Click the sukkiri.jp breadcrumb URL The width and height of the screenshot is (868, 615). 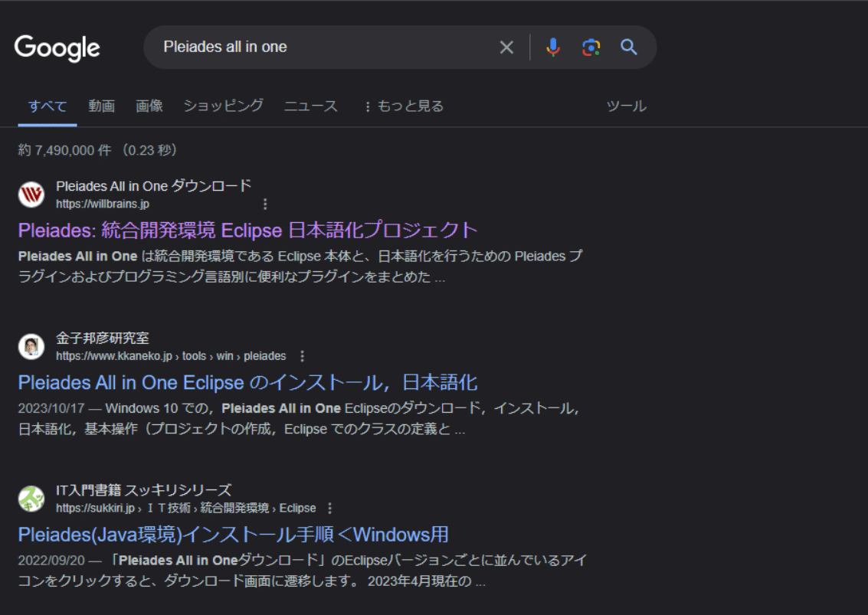tap(186, 509)
